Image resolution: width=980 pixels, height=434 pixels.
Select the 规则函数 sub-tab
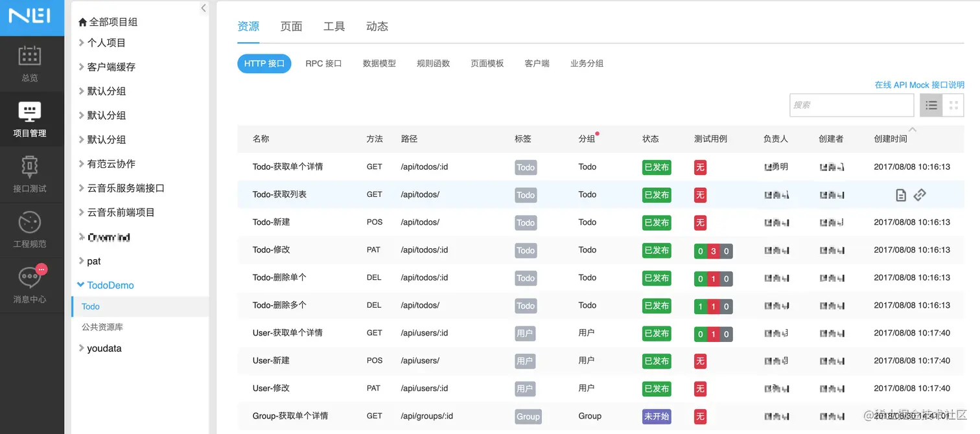(433, 63)
